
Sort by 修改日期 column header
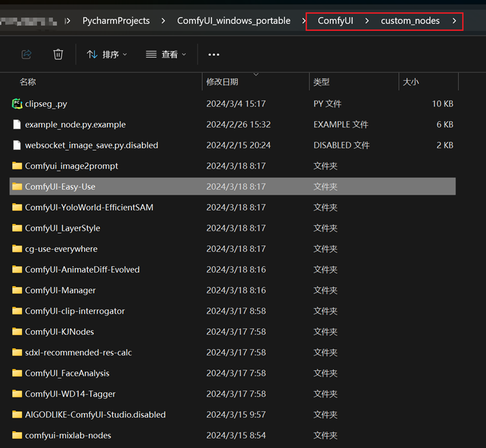pos(222,82)
